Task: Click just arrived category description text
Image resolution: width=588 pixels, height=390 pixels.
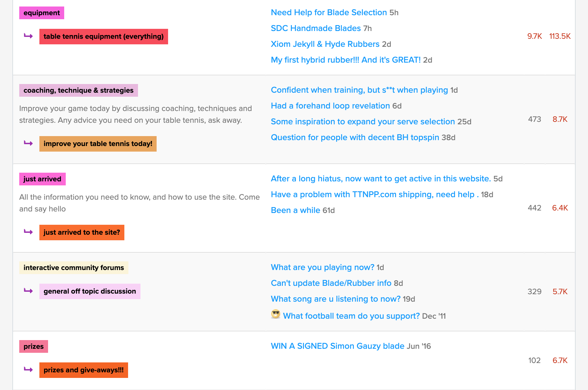Action: coord(140,203)
